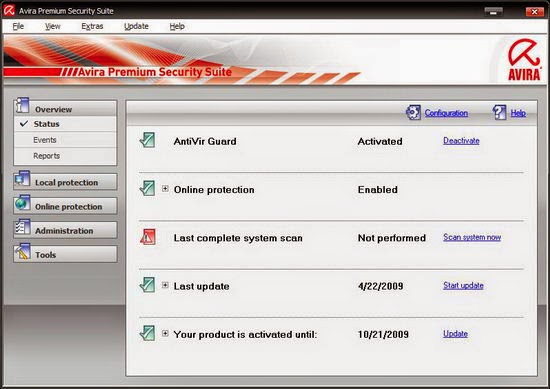Click Deactivate for AntiVir Guard
The image size is (550, 389).
point(461,141)
